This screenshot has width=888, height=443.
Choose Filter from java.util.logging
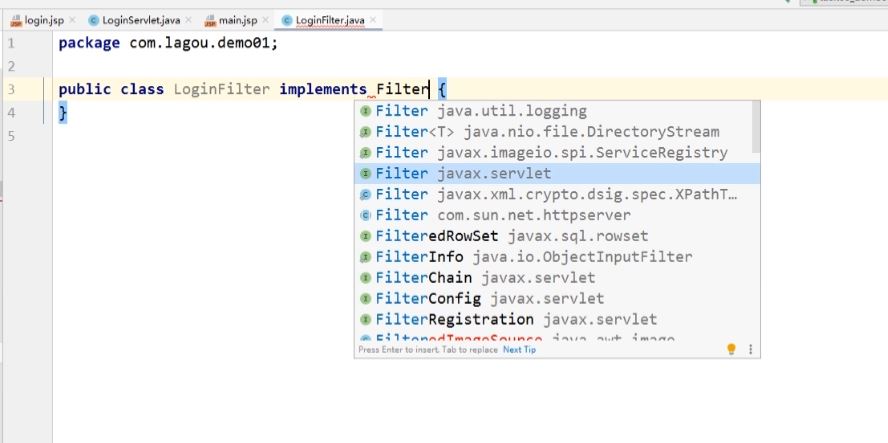(553, 111)
